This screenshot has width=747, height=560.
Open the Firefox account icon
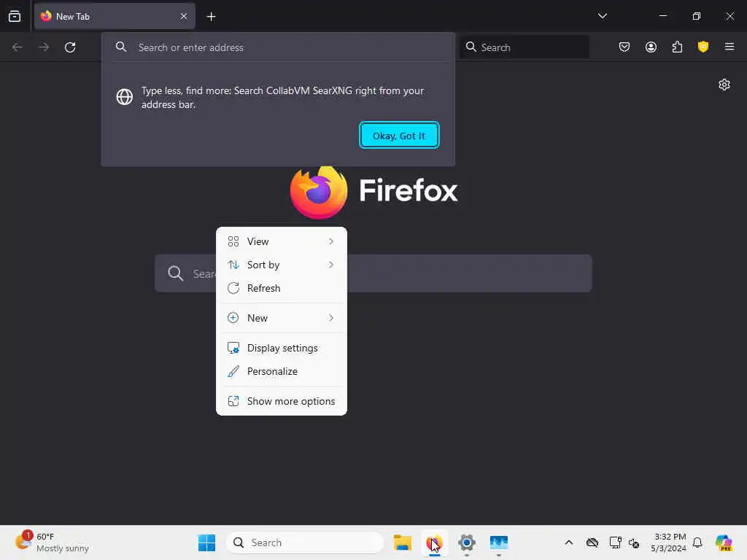click(651, 47)
